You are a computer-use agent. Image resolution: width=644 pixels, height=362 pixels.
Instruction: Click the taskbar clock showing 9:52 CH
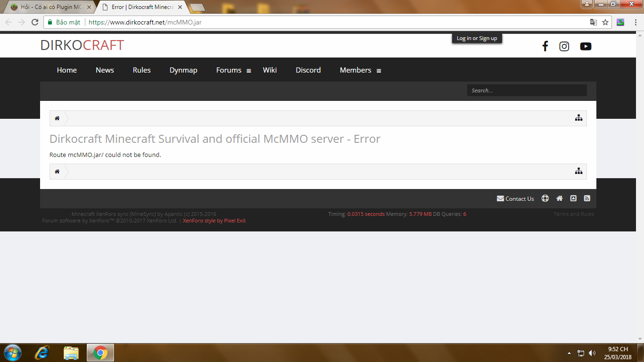(x=618, y=353)
